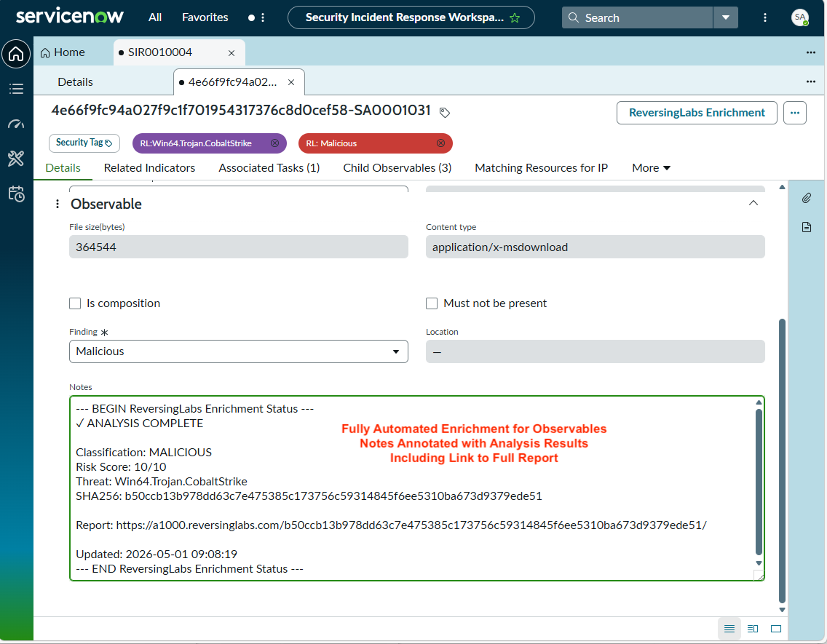This screenshot has width=827, height=644.
Task: Click the Location field
Action: click(x=595, y=351)
